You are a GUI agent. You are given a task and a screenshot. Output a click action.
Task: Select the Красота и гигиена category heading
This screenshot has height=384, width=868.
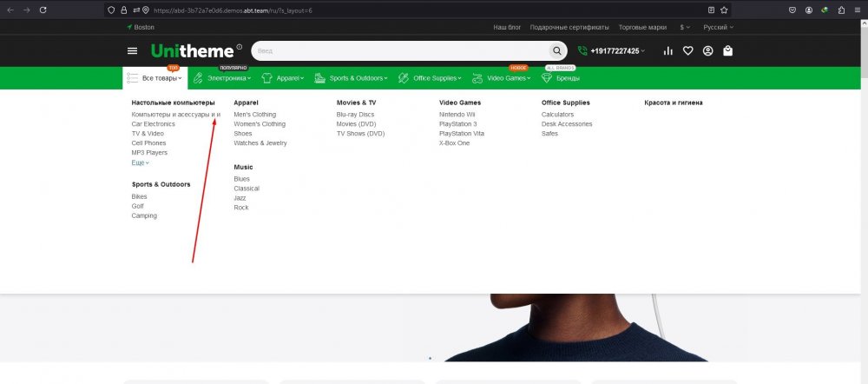click(x=674, y=103)
